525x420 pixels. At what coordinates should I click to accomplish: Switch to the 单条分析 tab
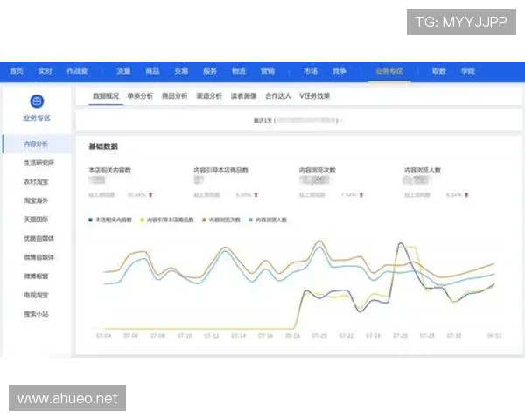[x=140, y=96]
